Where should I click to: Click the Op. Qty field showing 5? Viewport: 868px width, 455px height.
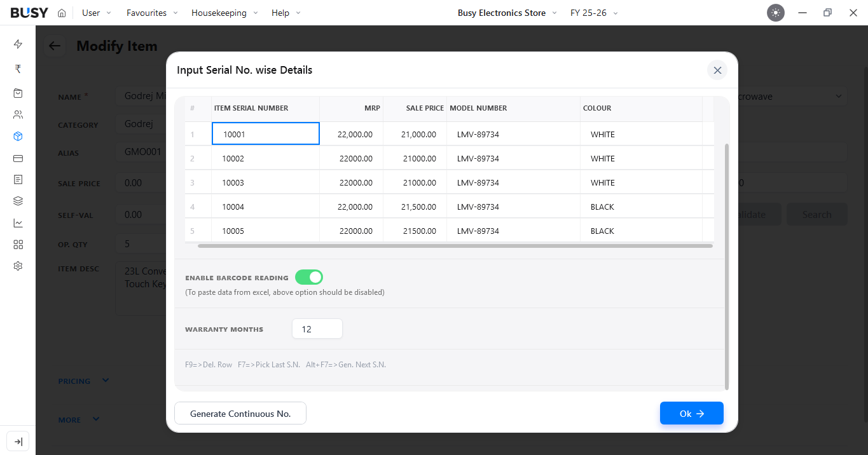140,244
